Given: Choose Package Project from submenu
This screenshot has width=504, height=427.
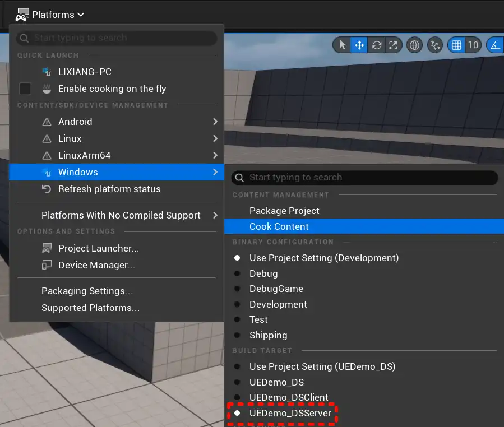Looking at the screenshot, I should coord(284,211).
